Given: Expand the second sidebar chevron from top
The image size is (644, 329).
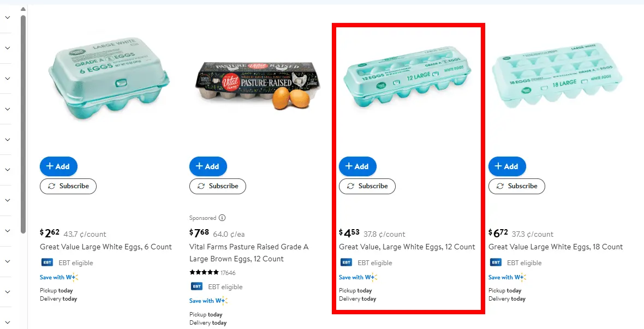Looking at the screenshot, I should [8, 48].
